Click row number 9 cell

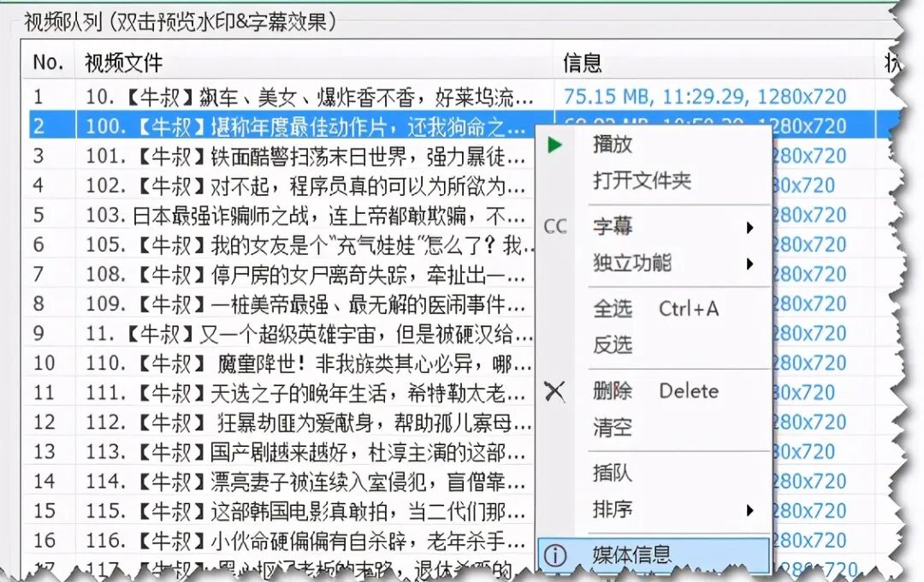[x=38, y=335]
